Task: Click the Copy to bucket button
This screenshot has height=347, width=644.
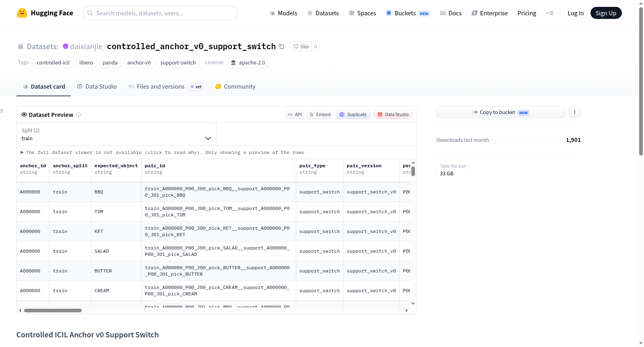Action: [501, 112]
